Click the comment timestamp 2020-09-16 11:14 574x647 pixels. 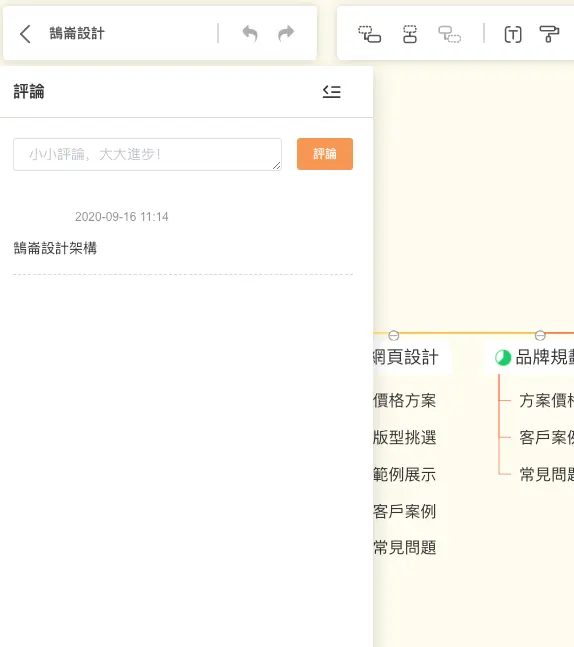(x=122, y=217)
